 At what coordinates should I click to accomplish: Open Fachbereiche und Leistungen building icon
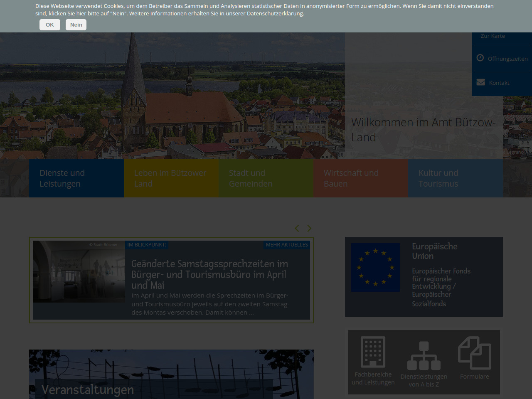pyautogui.click(x=373, y=352)
